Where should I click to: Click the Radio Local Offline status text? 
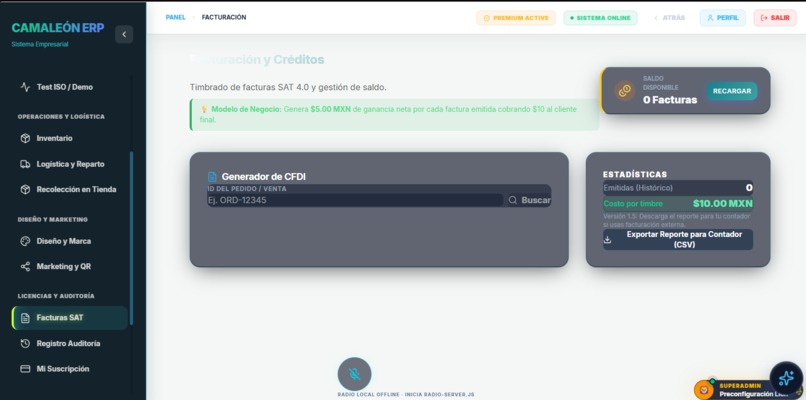click(x=406, y=394)
